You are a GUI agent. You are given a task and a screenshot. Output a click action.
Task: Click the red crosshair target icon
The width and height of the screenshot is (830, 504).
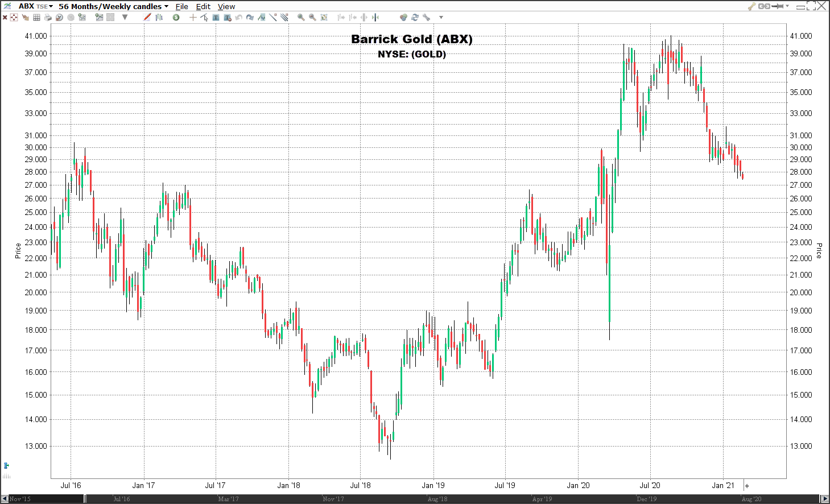(14, 18)
